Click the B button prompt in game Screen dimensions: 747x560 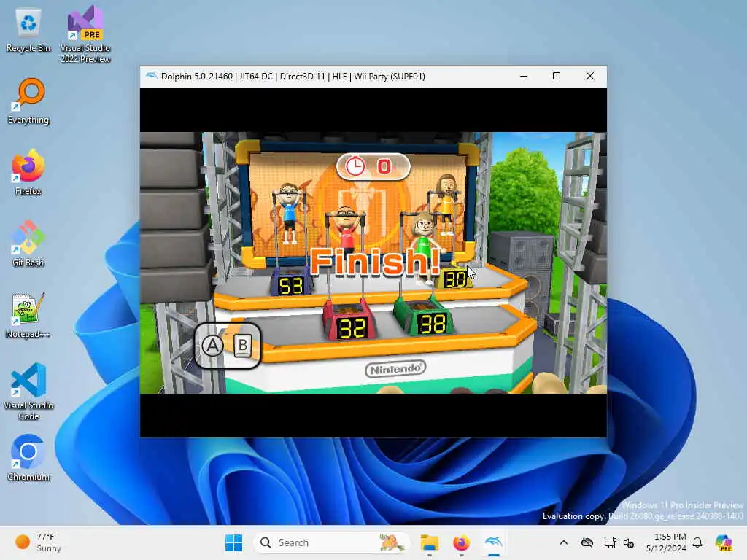click(x=243, y=345)
